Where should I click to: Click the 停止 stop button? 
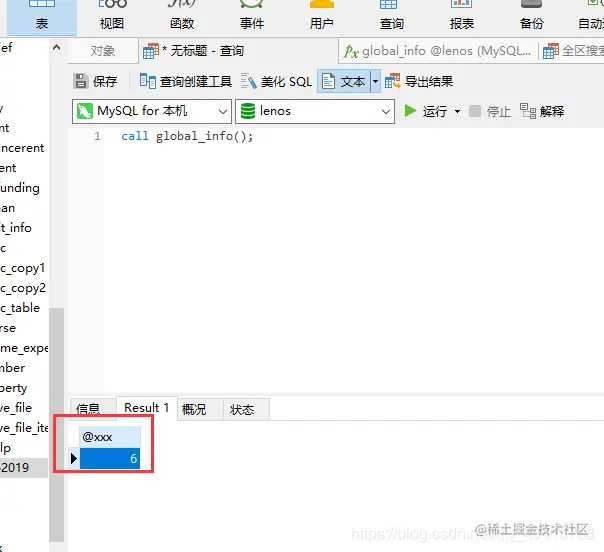tap(490, 111)
